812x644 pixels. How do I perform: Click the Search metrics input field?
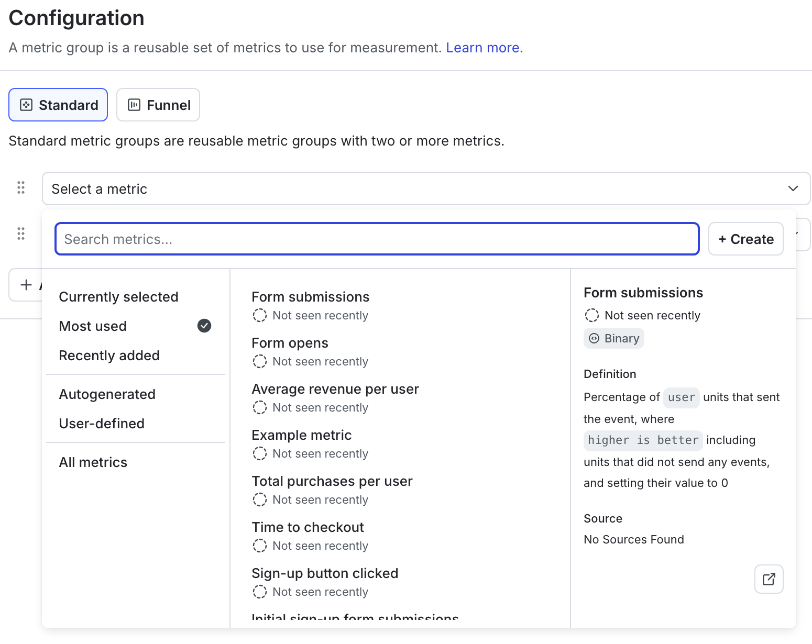pos(376,239)
